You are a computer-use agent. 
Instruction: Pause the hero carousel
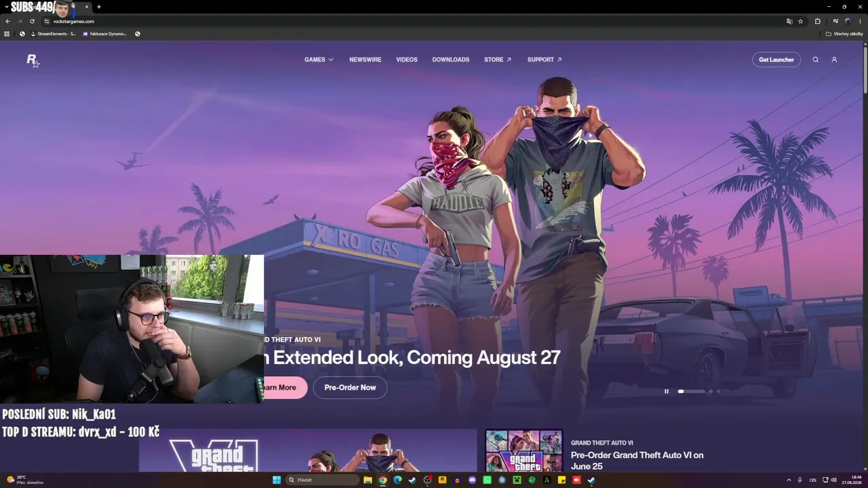pos(666,391)
